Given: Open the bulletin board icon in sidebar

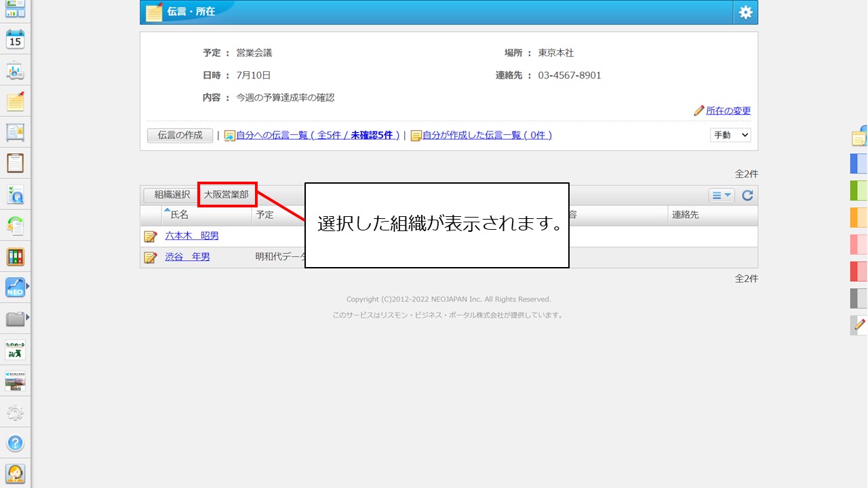Looking at the screenshot, I should coord(15,133).
